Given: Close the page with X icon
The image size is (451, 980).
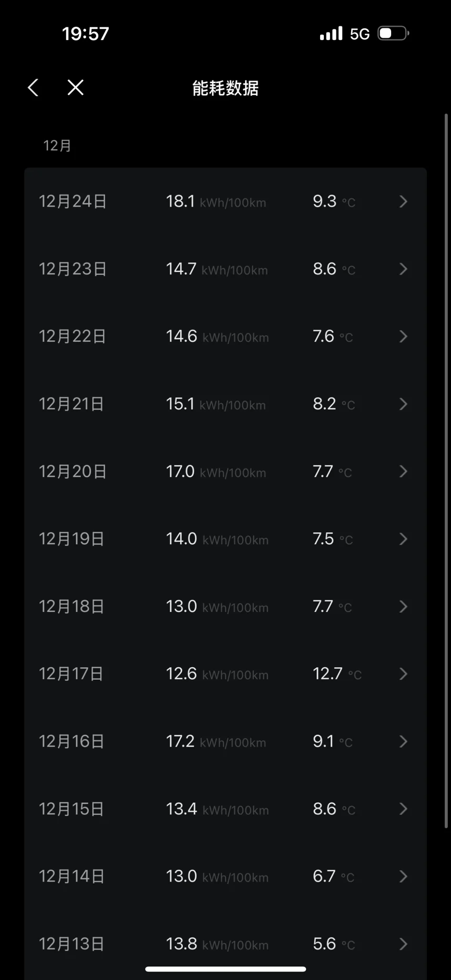Looking at the screenshot, I should (x=76, y=88).
